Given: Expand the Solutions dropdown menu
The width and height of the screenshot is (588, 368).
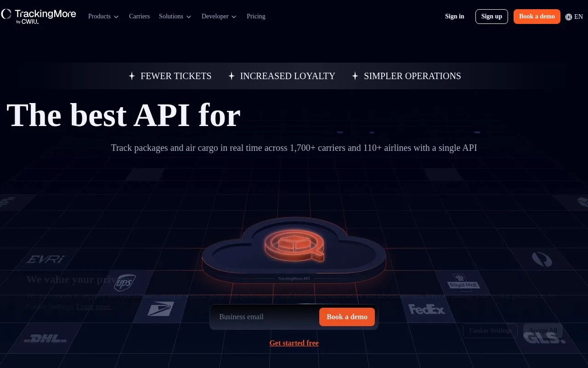Looking at the screenshot, I should point(175,17).
